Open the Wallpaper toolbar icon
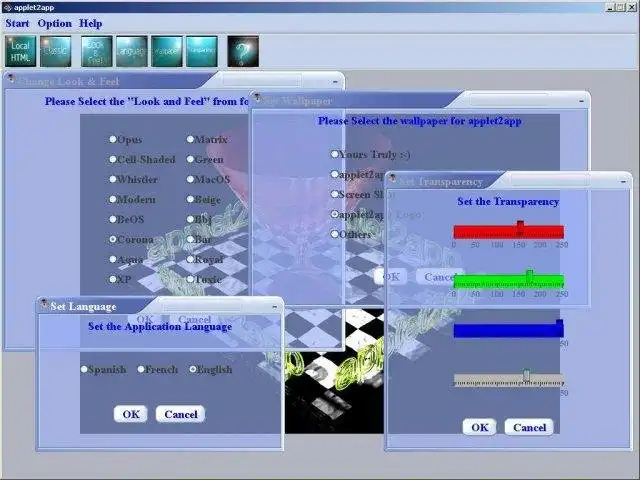Viewport: 640px width, 480px height. point(167,51)
